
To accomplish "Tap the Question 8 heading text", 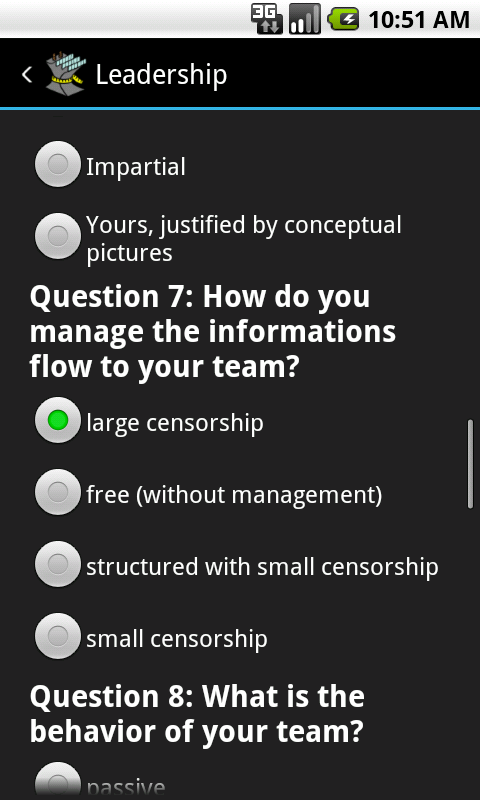I will 197,714.
